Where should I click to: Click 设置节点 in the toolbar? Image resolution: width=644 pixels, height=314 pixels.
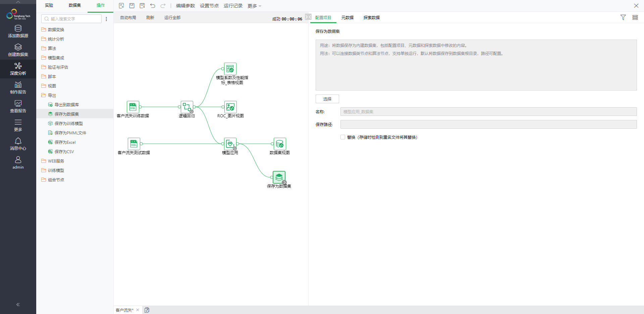click(x=209, y=6)
